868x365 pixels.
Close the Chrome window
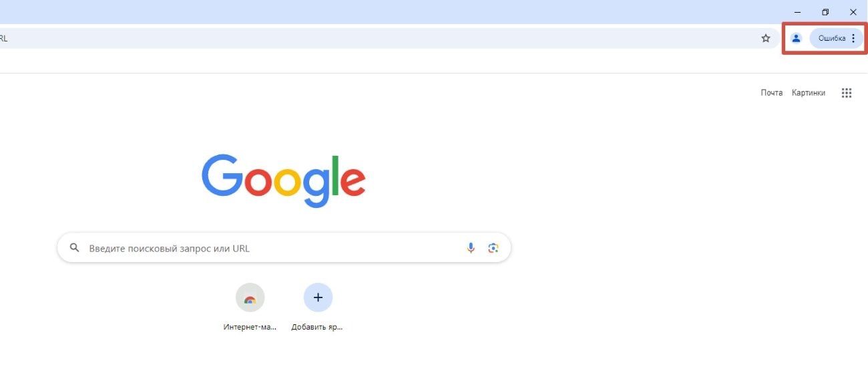(x=853, y=12)
